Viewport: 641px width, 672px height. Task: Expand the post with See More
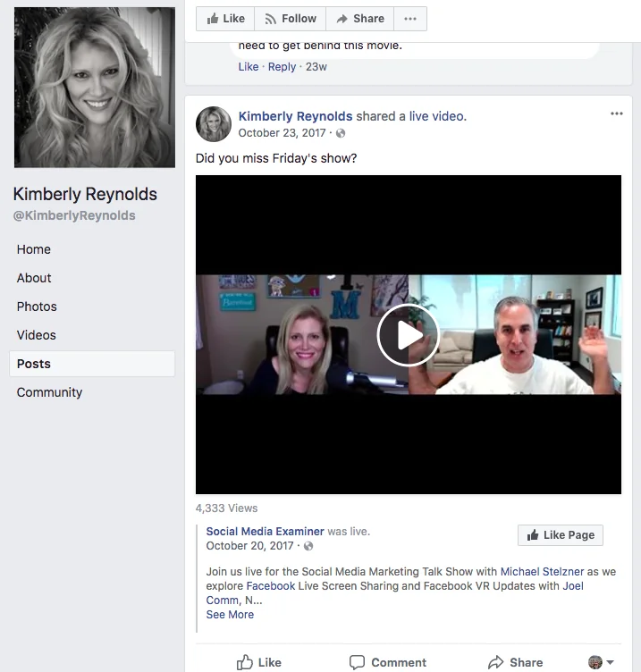[x=230, y=615]
